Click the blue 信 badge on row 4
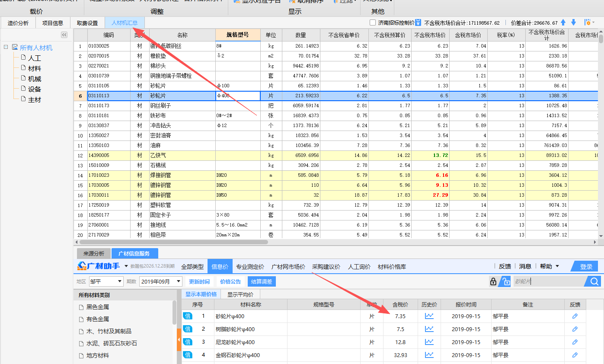The image size is (604, 364). [187, 355]
